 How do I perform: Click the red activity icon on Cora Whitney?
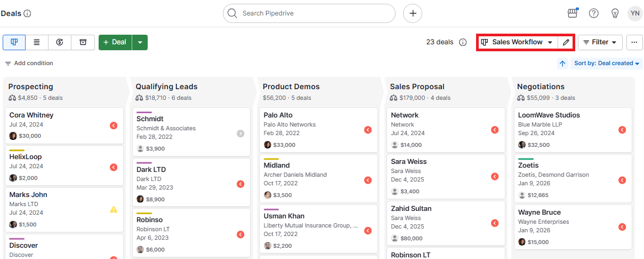point(114,125)
